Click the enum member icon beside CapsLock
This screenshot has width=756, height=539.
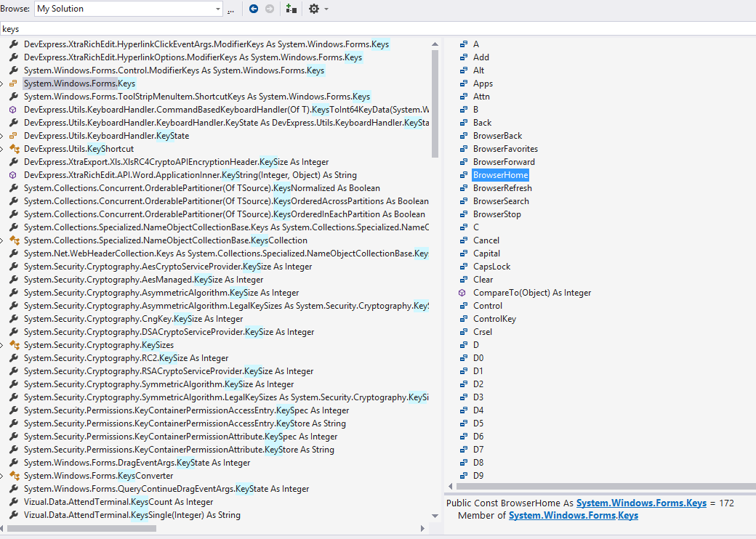coord(463,267)
